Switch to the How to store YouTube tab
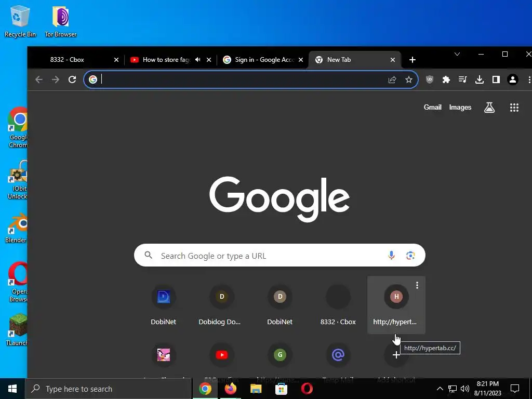The width and height of the screenshot is (532, 399). coord(170,60)
